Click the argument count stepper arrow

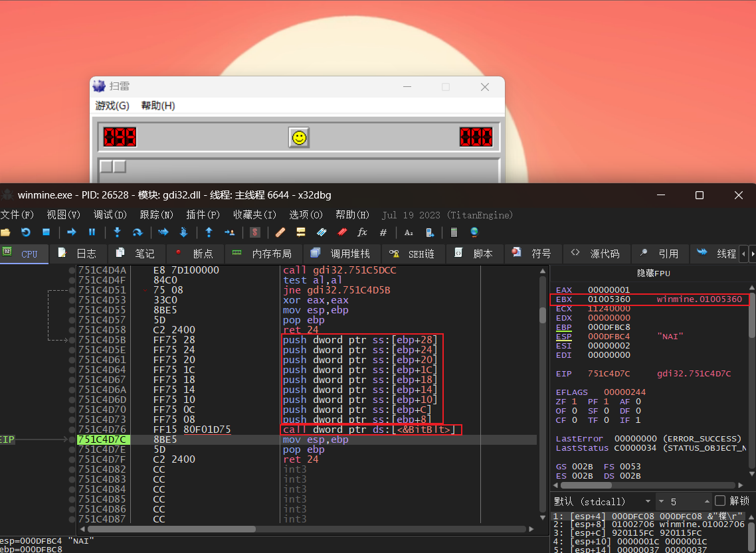[707, 501]
